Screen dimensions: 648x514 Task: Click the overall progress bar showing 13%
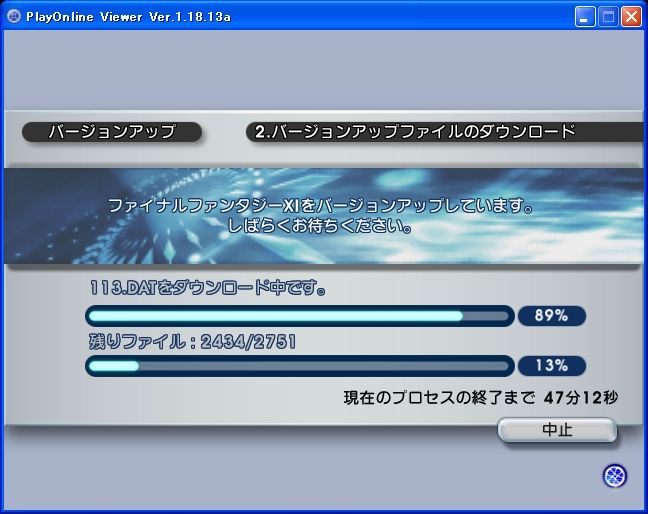click(300, 366)
